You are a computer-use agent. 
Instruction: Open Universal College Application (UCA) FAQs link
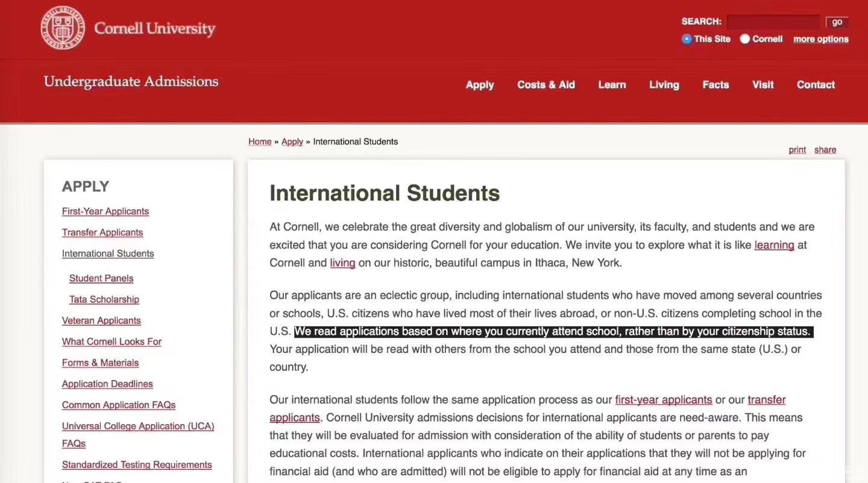138,434
